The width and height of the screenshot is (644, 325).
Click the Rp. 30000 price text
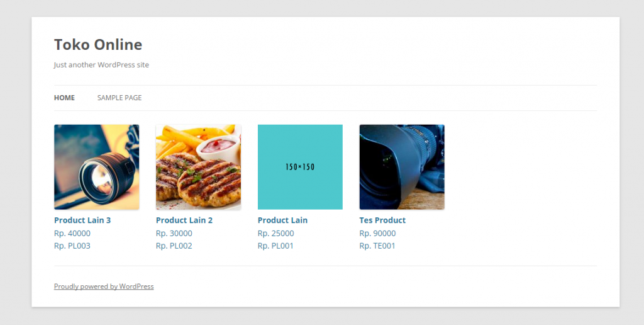click(x=174, y=233)
